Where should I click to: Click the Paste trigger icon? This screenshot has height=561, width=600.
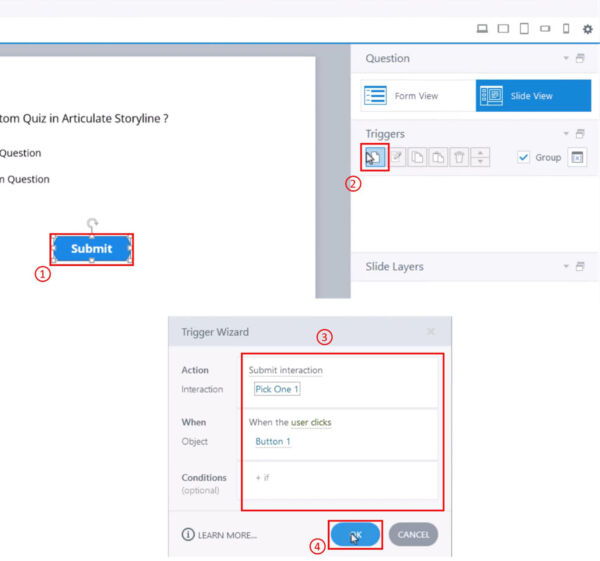point(438,157)
